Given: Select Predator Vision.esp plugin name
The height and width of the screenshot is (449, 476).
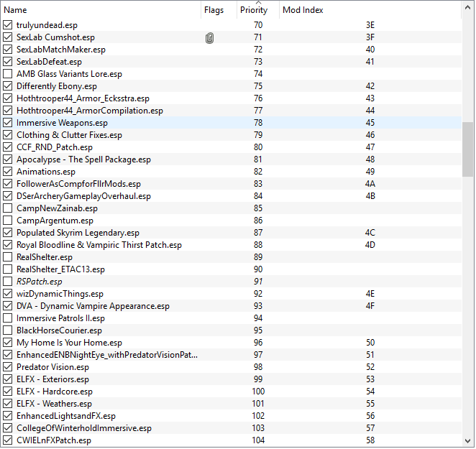Looking at the screenshot, I should (52, 367).
